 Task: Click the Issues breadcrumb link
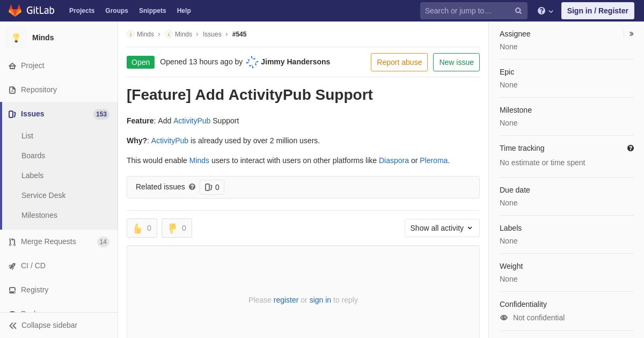212,34
